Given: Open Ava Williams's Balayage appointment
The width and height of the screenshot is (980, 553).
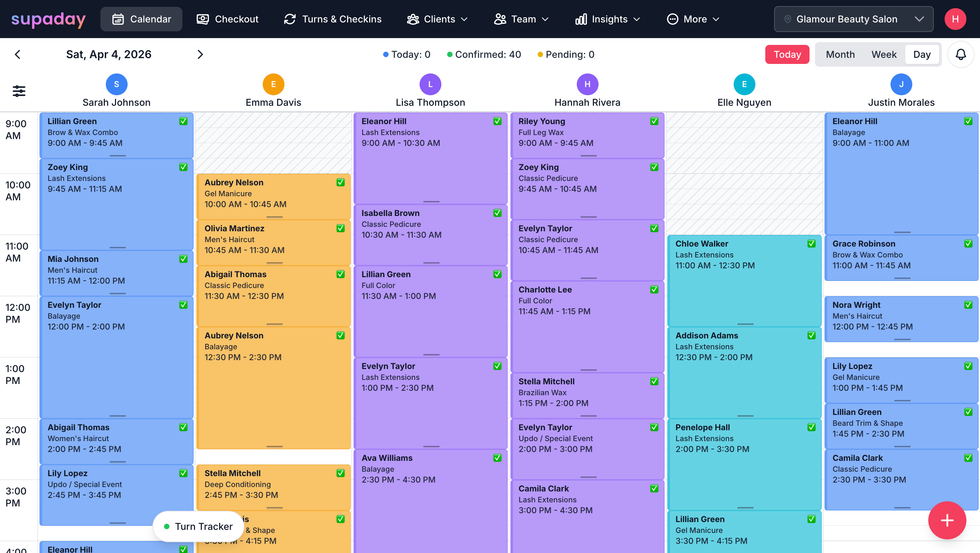Looking at the screenshot, I should coord(430,501).
